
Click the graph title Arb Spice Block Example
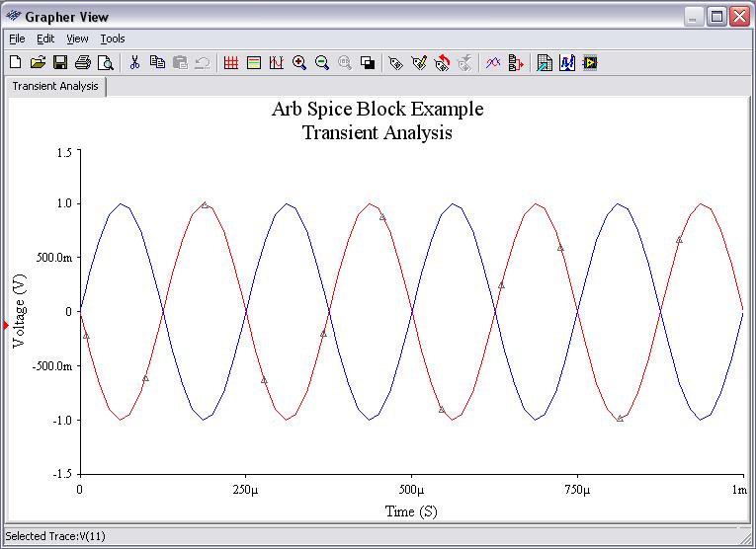click(378, 109)
